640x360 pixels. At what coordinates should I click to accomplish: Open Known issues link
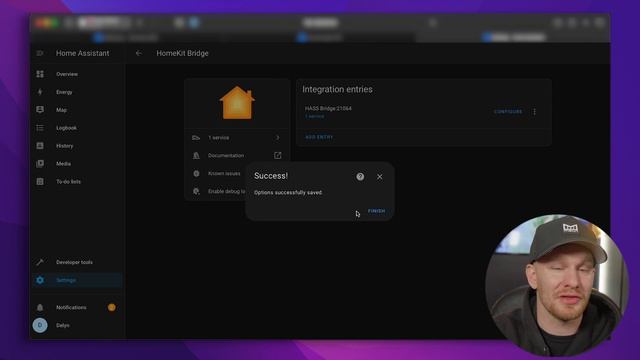click(224, 173)
